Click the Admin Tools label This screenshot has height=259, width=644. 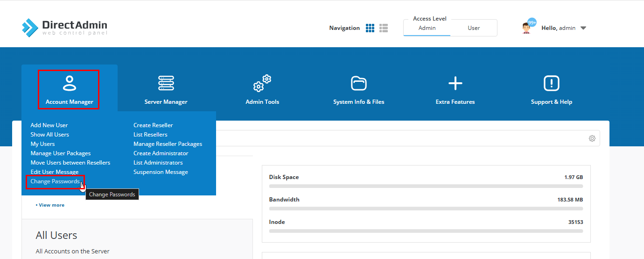click(262, 102)
